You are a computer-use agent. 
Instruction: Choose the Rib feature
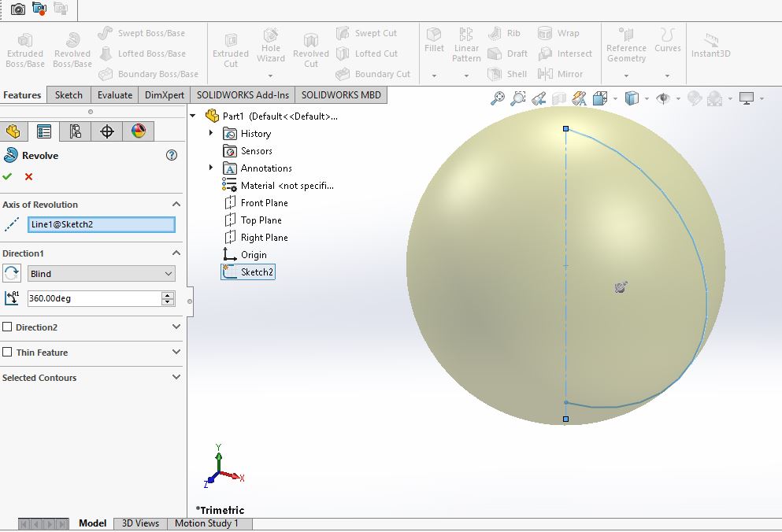504,33
